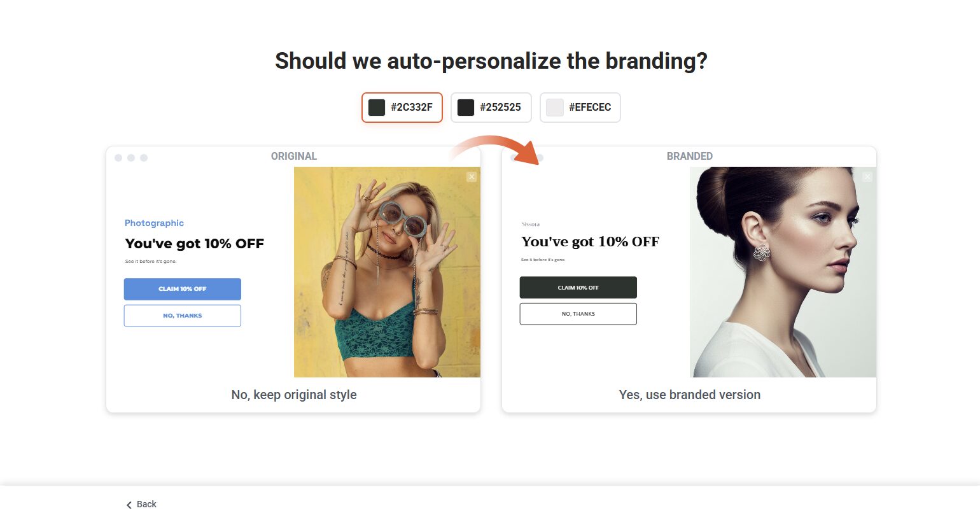Close the original popup preview with X

(x=472, y=176)
